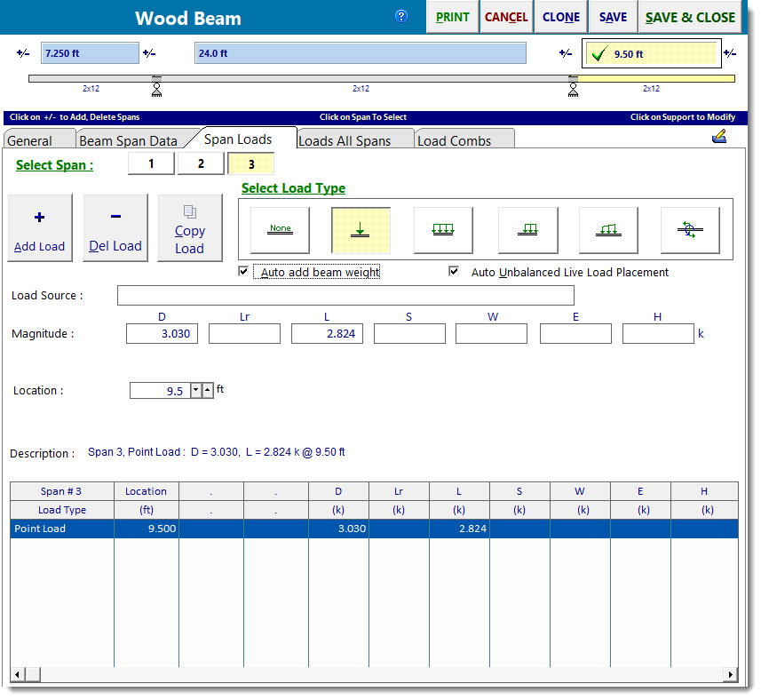Select span number 2 button
Viewport: 761px width, 700px height.
[201, 163]
